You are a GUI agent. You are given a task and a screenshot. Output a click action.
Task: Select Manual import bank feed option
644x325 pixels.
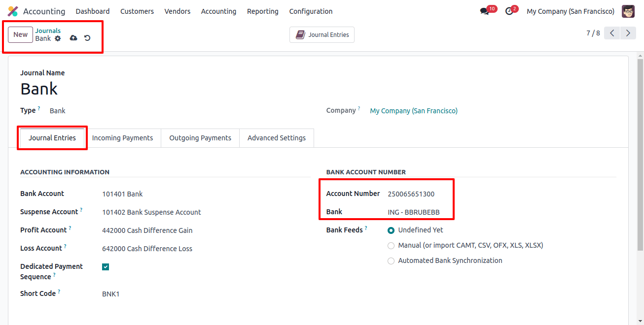pos(391,245)
